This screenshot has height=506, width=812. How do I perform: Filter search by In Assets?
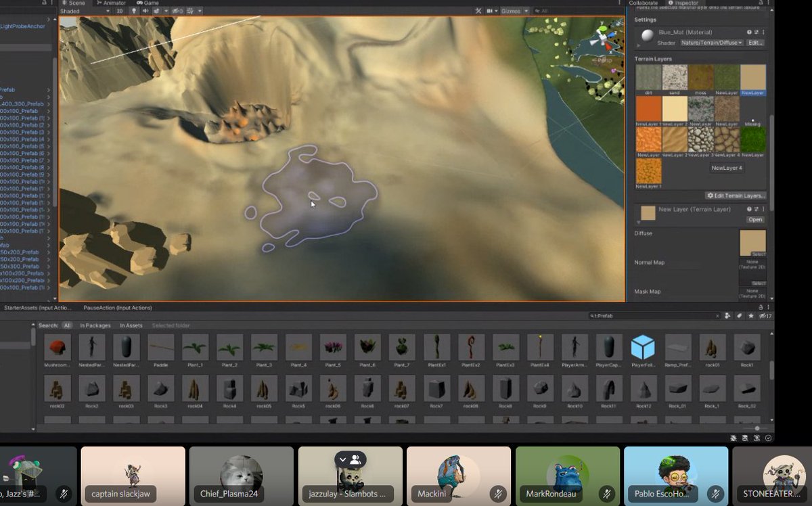(131, 325)
